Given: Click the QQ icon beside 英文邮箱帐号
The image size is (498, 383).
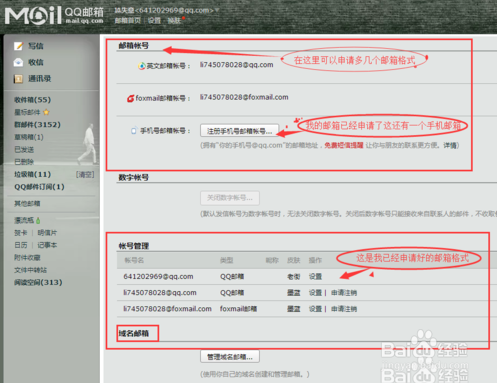Looking at the screenshot, I should 142,66.
